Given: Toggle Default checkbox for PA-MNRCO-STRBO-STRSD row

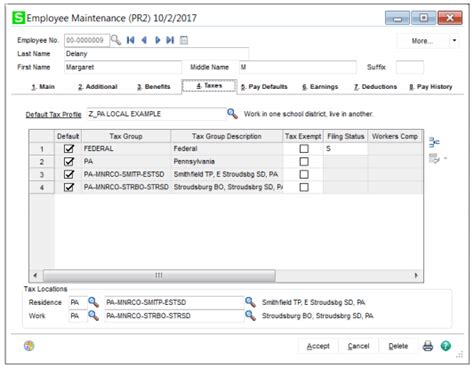Looking at the screenshot, I should point(69,187).
